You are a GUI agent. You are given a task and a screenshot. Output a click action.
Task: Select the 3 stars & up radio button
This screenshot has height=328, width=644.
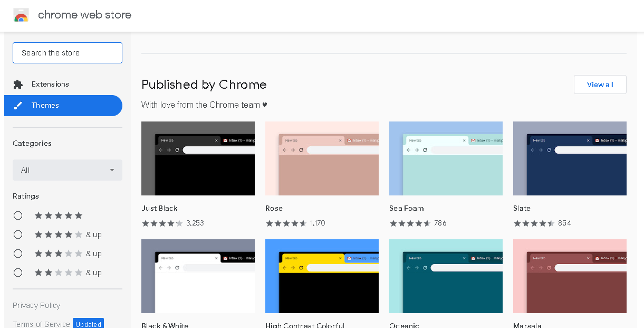pyautogui.click(x=18, y=254)
